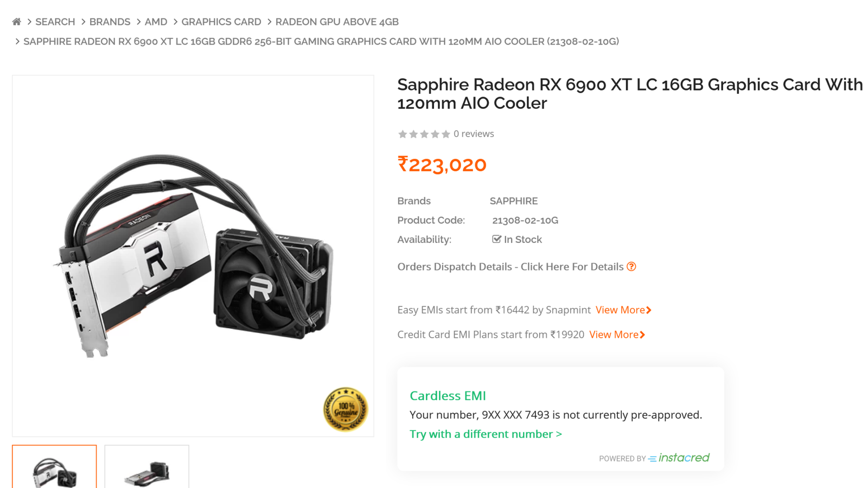
Task: Navigate to AMD breadcrumb category
Action: [x=156, y=22]
